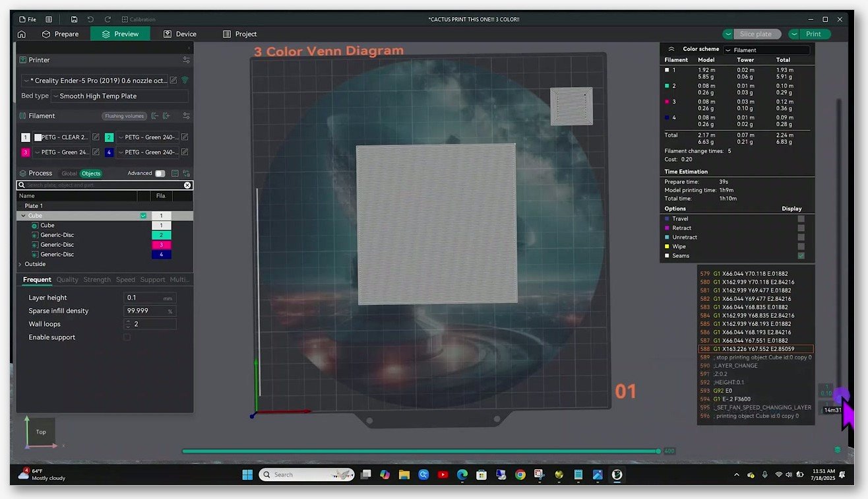Click the save project icon
Screen dimensions: 868x499
click(x=74, y=20)
